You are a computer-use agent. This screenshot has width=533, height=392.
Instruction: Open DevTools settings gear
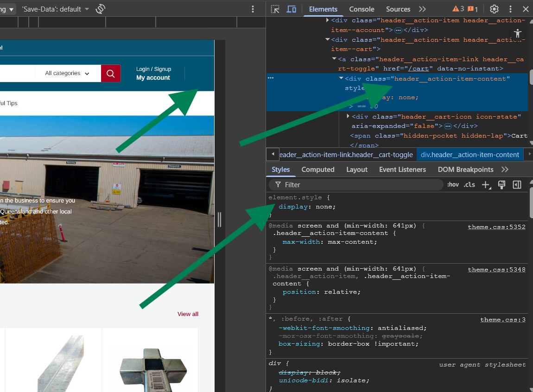click(494, 9)
